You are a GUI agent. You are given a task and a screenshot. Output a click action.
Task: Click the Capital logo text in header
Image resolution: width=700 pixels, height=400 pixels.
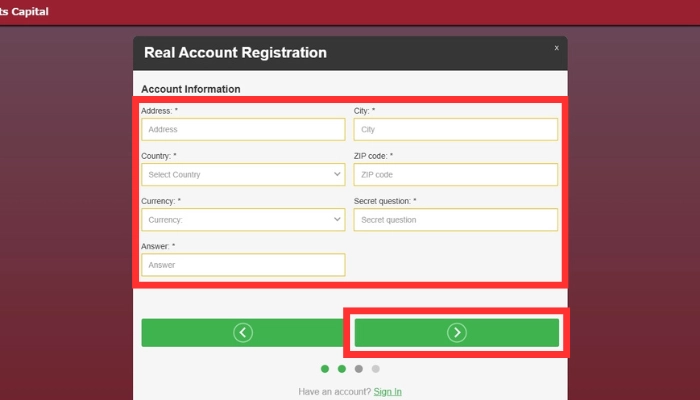(x=23, y=12)
